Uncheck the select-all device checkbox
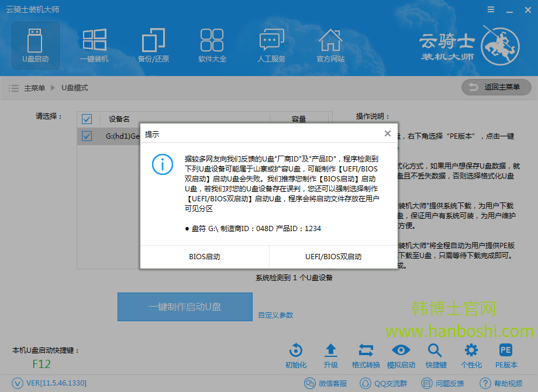Image resolution: width=538 pixels, height=392 pixels. [x=87, y=119]
